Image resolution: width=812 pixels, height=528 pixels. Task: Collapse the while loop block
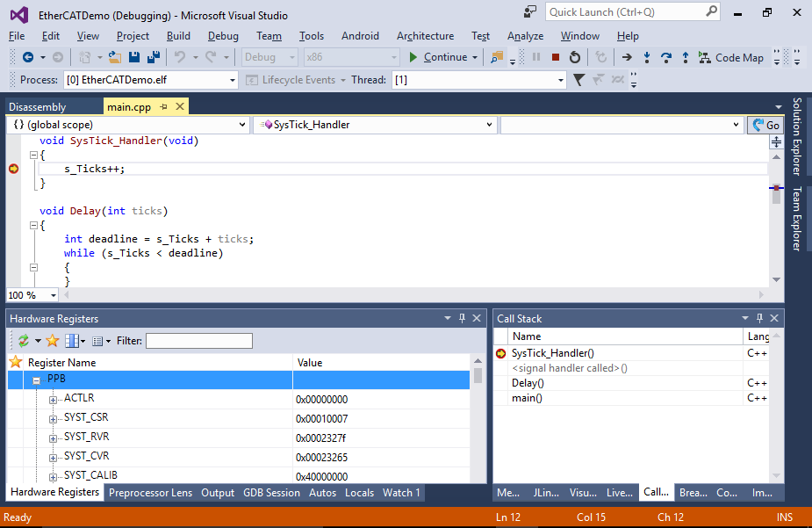pyautogui.click(x=33, y=268)
